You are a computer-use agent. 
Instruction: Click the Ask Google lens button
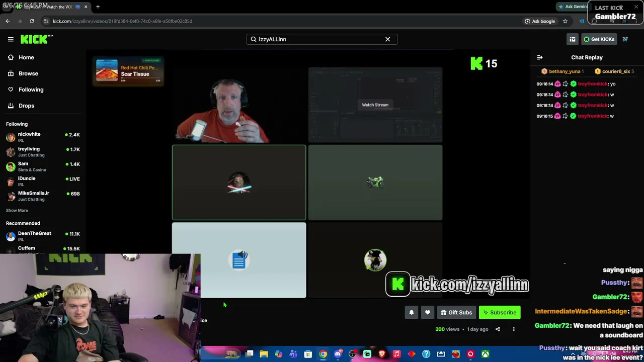pyautogui.click(x=540, y=21)
